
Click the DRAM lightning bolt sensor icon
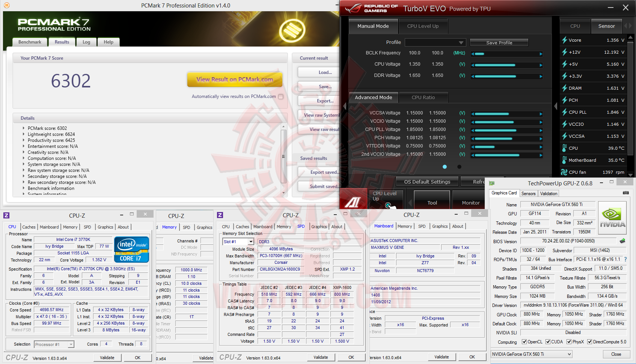point(564,88)
